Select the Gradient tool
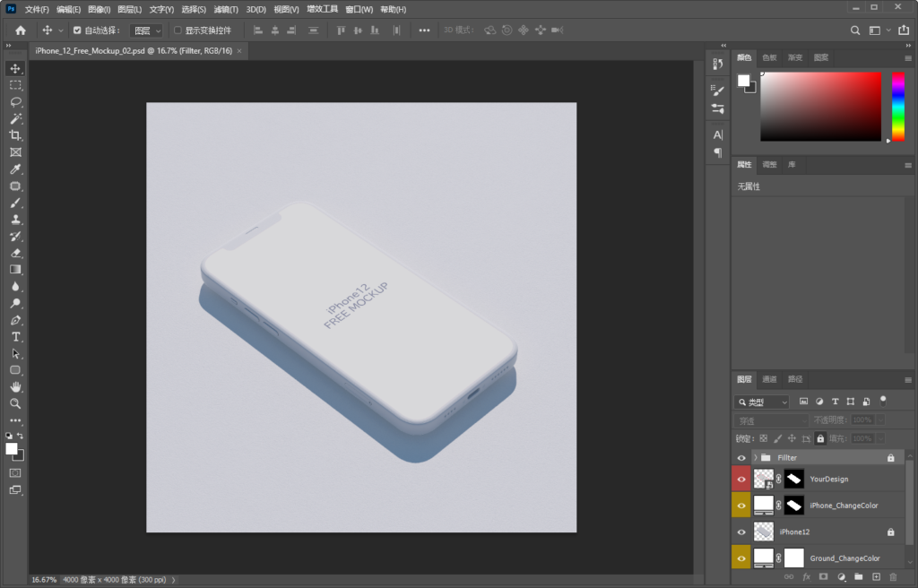This screenshot has width=918, height=588. [x=15, y=270]
